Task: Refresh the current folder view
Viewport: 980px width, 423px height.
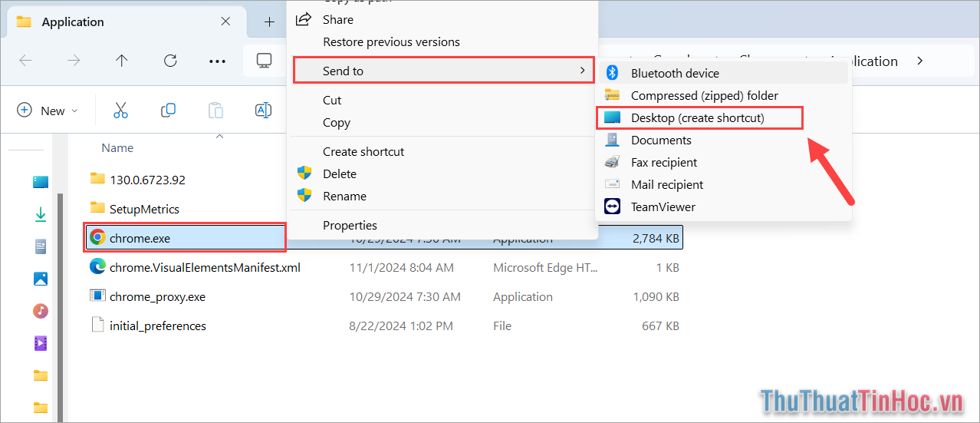Action: pyautogui.click(x=170, y=61)
